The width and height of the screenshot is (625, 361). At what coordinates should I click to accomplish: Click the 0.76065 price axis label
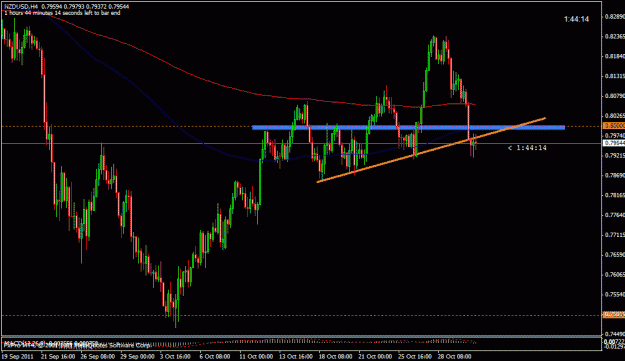(615, 275)
